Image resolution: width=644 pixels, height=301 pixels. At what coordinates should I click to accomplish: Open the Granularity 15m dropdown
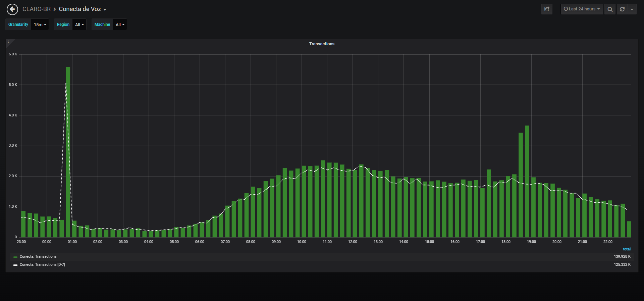[40, 24]
